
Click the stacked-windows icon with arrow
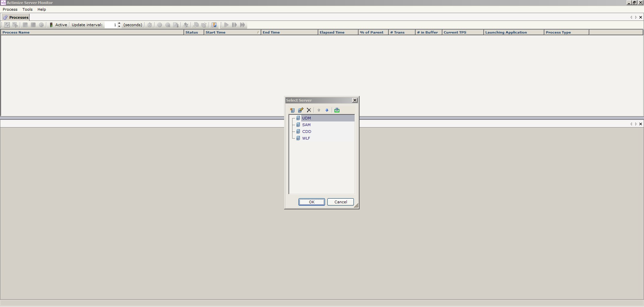pyautogui.click(x=204, y=25)
